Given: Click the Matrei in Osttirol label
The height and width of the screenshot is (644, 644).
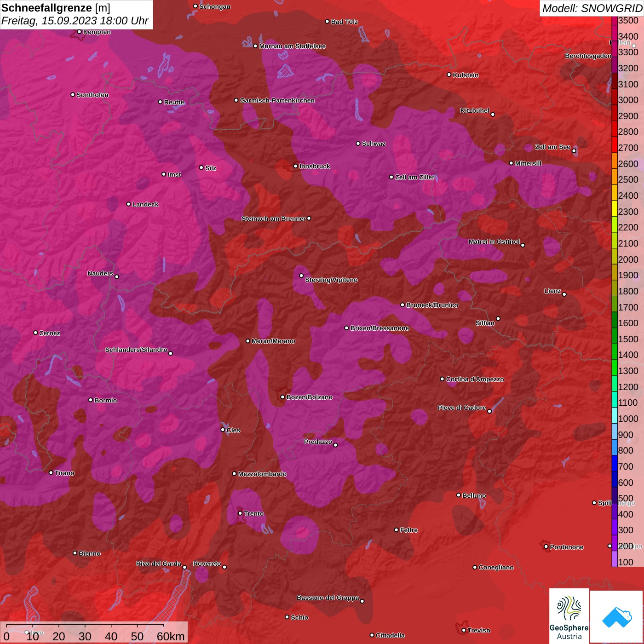Looking at the screenshot, I should tap(494, 241).
